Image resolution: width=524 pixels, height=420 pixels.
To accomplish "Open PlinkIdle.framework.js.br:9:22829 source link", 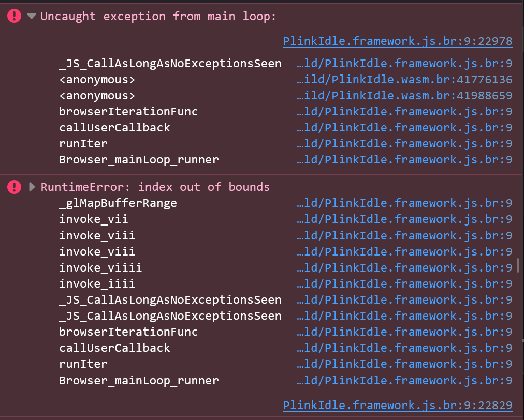I will pyautogui.click(x=397, y=405).
